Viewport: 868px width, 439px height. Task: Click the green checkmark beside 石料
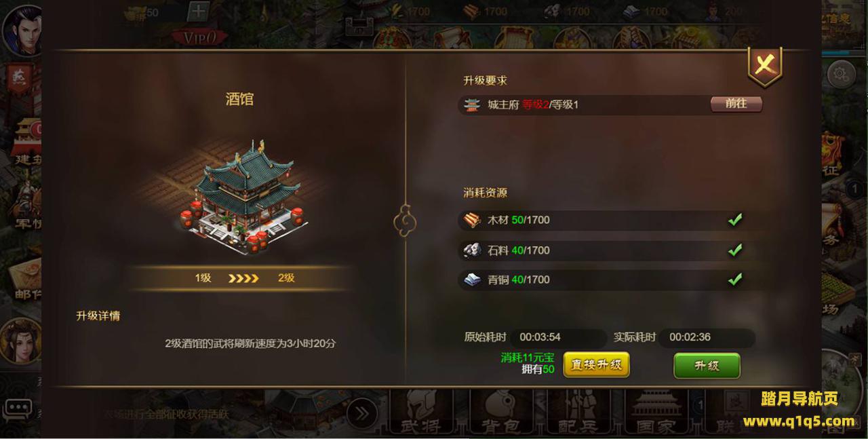pyautogui.click(x=734, y=250)
